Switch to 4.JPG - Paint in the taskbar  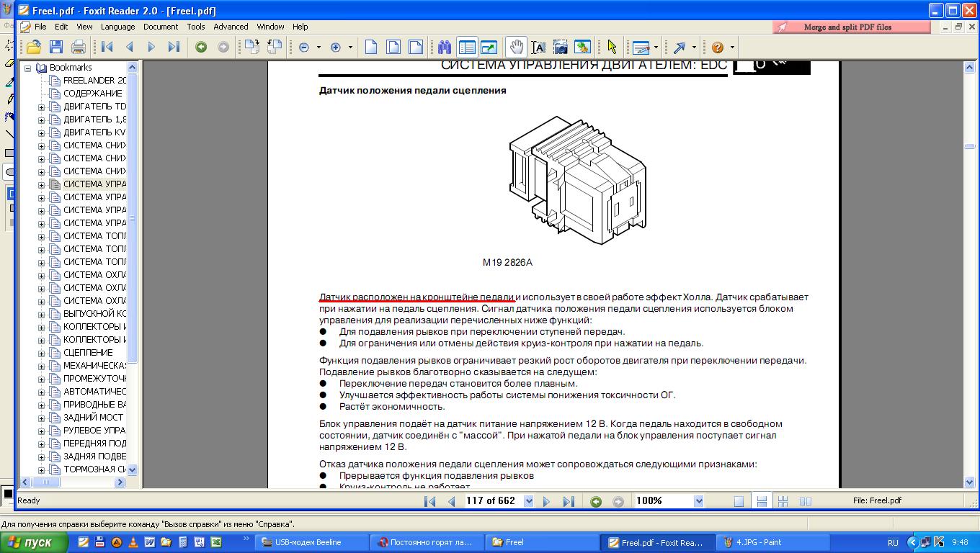pyautogui.click(x=773, y=542)
